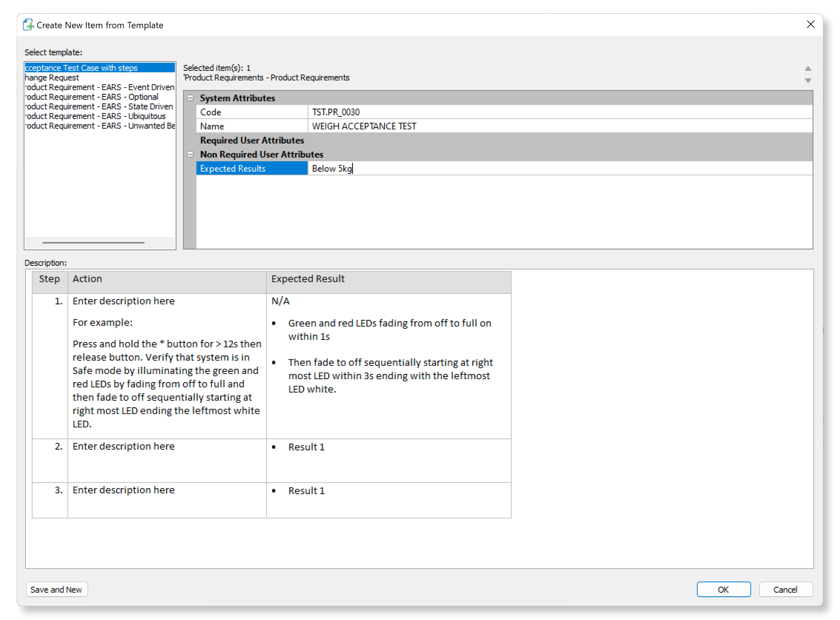The height and width of the screenshot is (620, 840).
Task: Choose Product Requirement EARS Optional template
Action: (x=92, y=97)
